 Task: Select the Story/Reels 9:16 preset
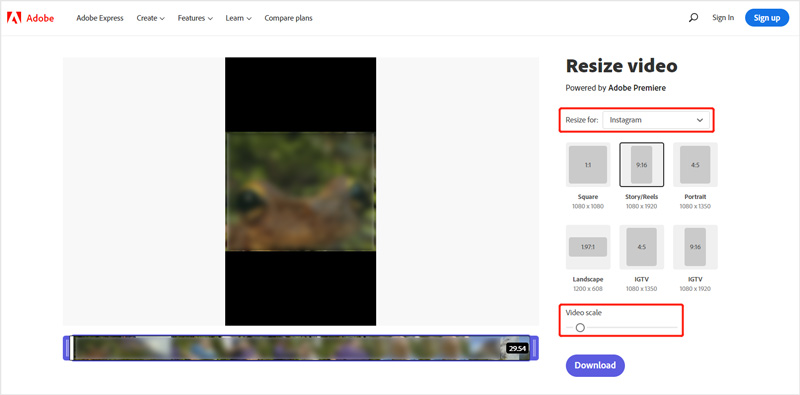[641, 165]
